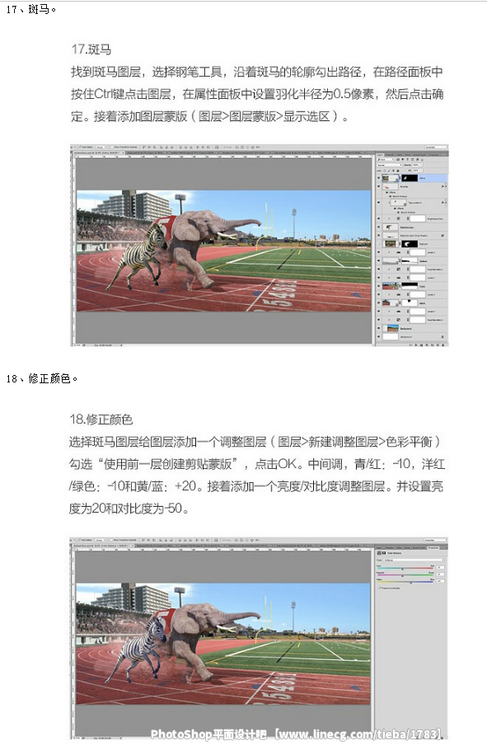Click the Lock all padlock icon in the Layers panel
The width and height of the screenshot is (487, 750).
point(398,171)
